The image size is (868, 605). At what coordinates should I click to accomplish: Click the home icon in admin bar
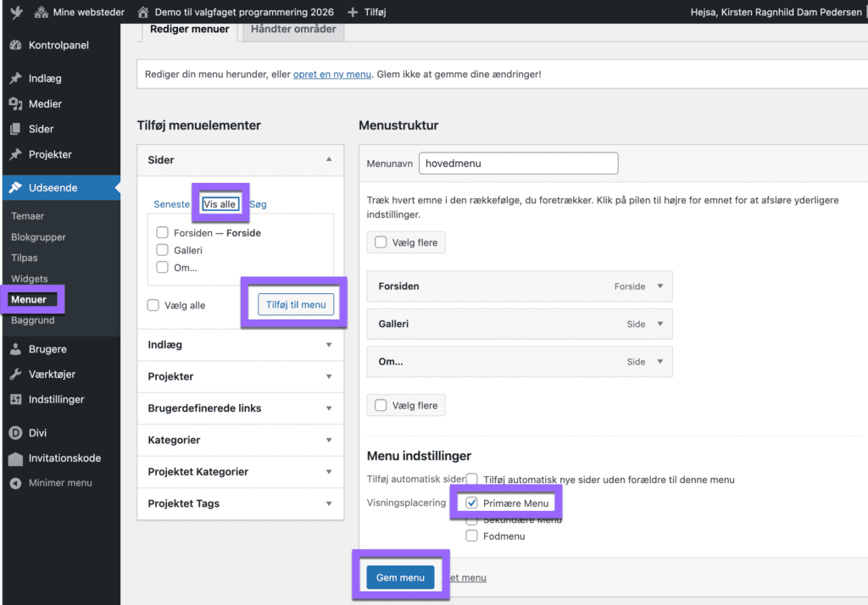142,13
